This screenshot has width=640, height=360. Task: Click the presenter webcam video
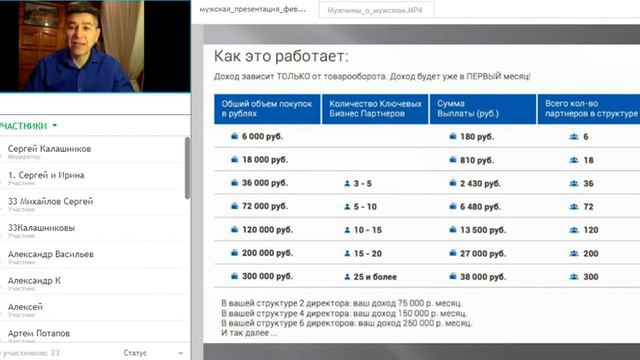click(x=95, y=46)
